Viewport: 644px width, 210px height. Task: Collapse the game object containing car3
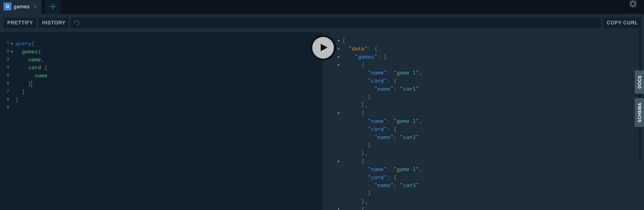tap(339, 162)
